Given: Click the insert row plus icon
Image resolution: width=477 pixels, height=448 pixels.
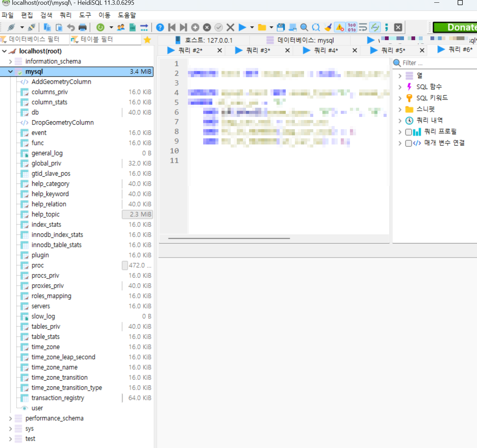Looking at the screenshot, I should [195, 27].
